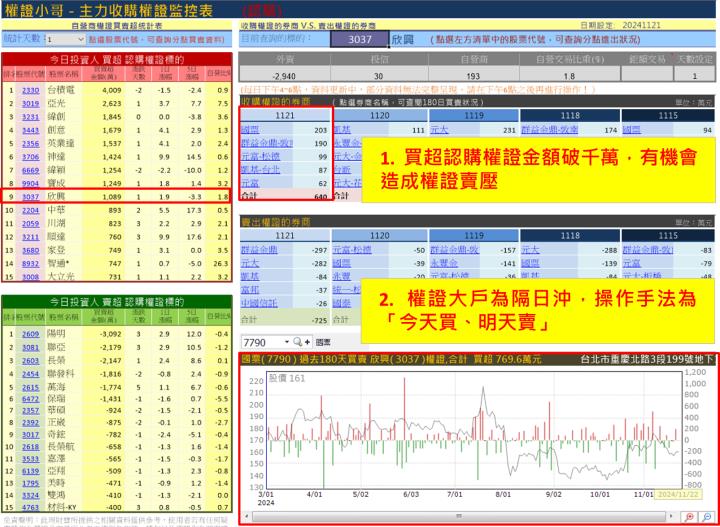Open stock code 2059 川湖 link

coord(31,224)
